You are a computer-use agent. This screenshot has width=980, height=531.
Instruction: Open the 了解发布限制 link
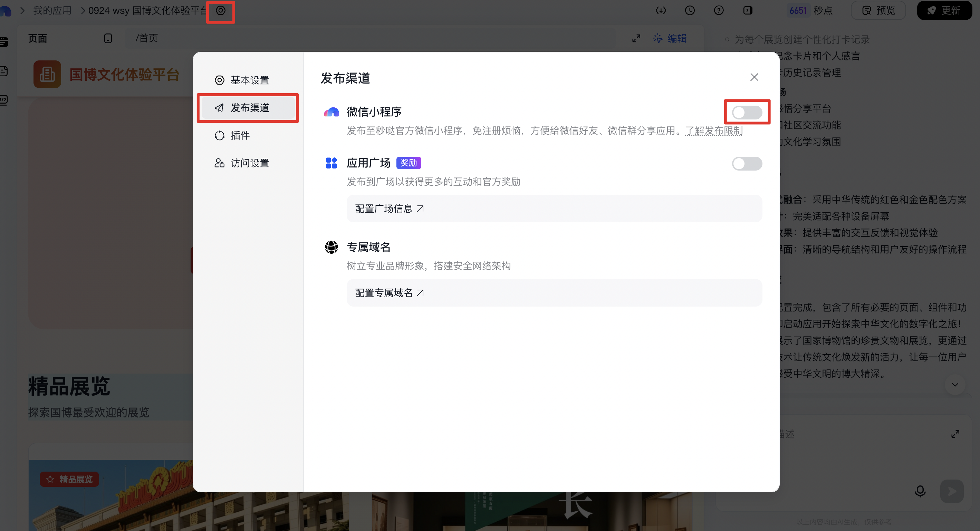coord(714,131)
